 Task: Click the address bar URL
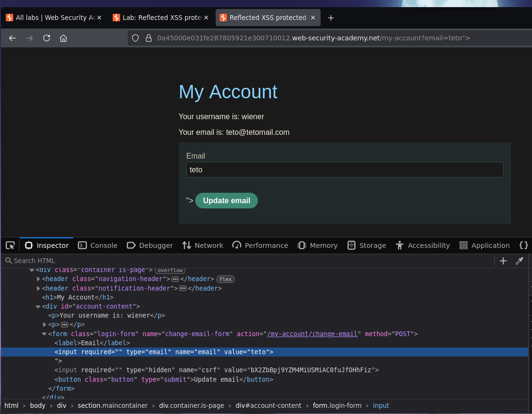(x=313, y=38)
